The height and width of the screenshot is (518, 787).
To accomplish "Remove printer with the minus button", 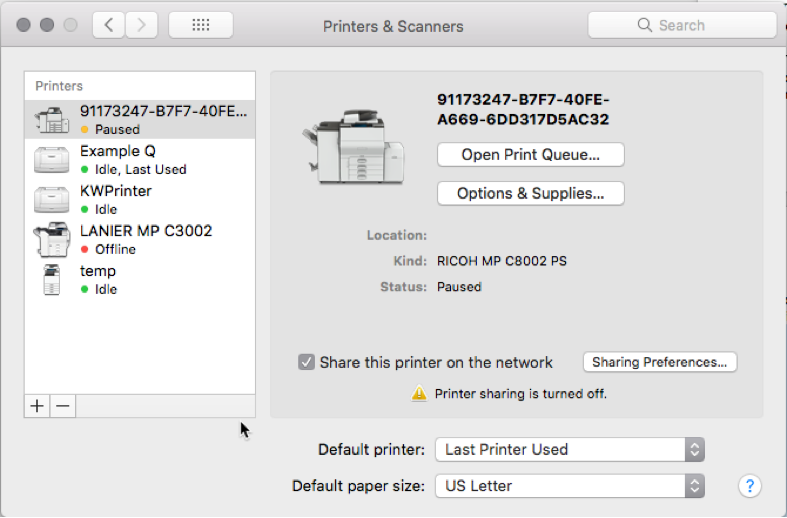I will point(63,406).
